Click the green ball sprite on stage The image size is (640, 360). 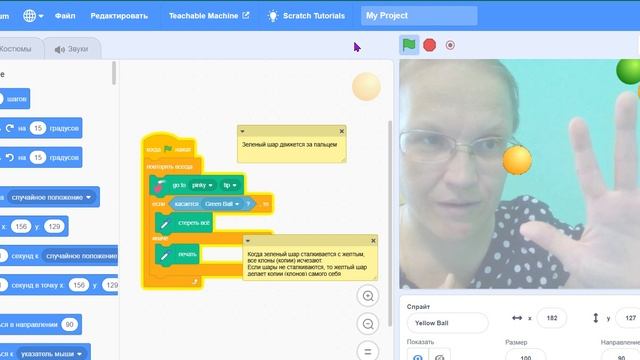pyautogui.click(x=629, y=71)
